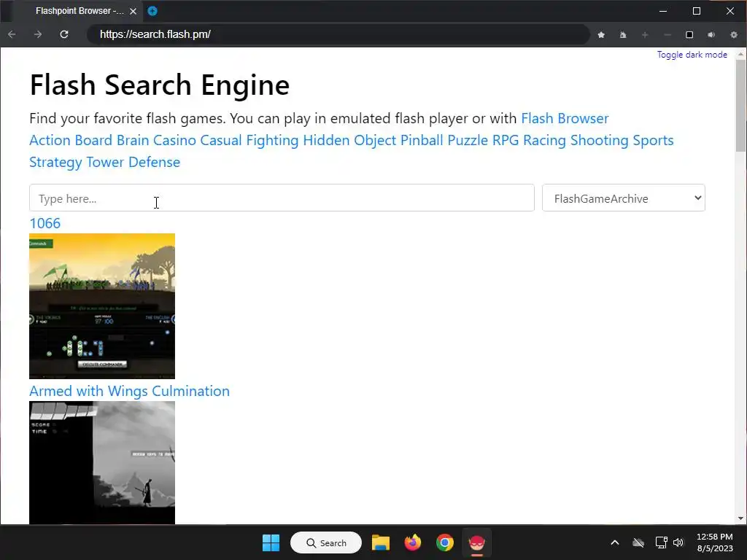Browse the Action category
The image size is (747, 560).
(50, 140)
